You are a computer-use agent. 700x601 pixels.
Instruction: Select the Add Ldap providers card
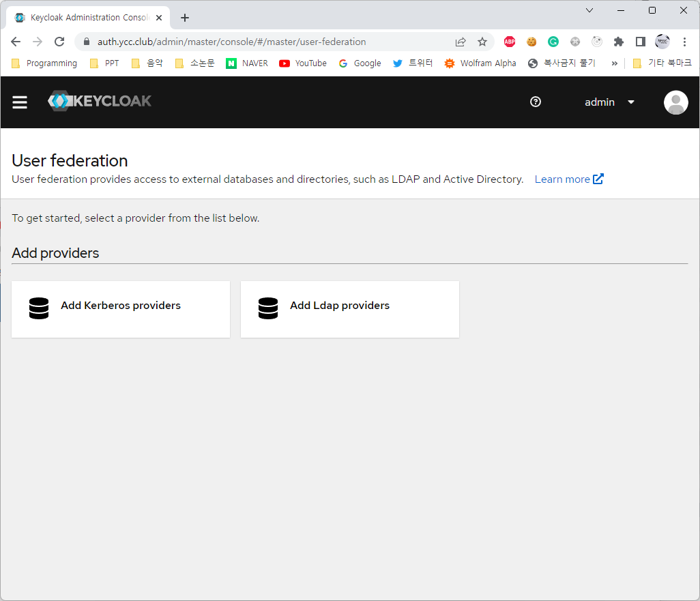click(x=349, y=309)
